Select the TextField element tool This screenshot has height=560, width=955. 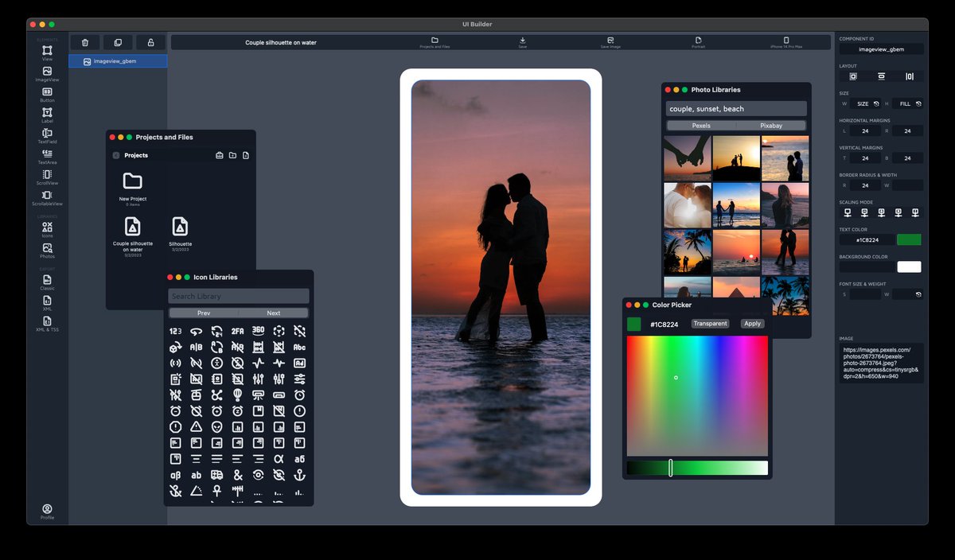point(47,136)
